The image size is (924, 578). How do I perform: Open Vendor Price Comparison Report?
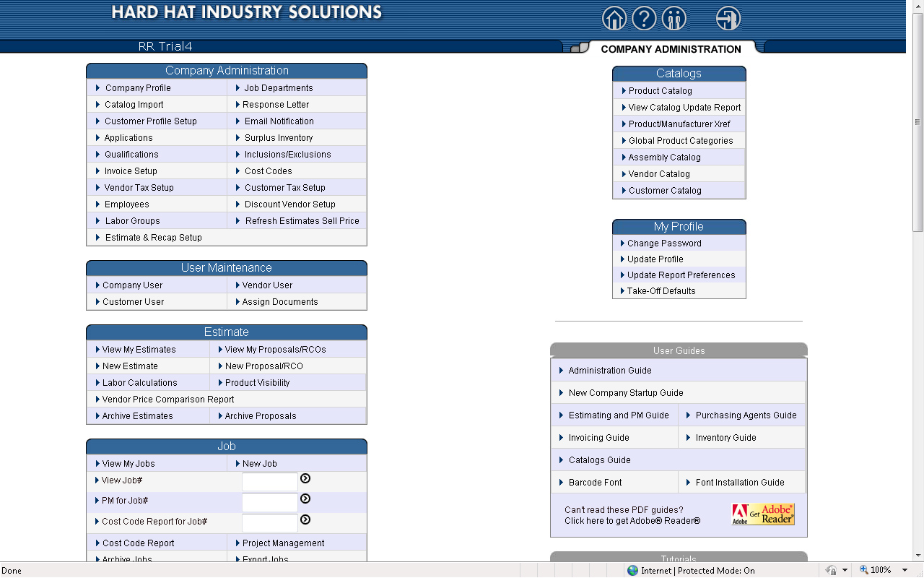coord(168,400)
